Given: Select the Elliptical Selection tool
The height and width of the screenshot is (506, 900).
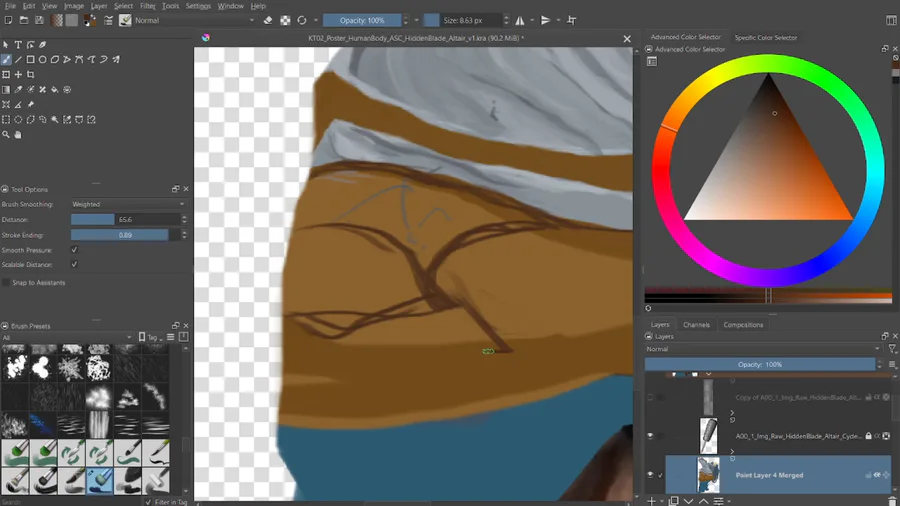Looking at the screenshot, I should click(18, 120).
